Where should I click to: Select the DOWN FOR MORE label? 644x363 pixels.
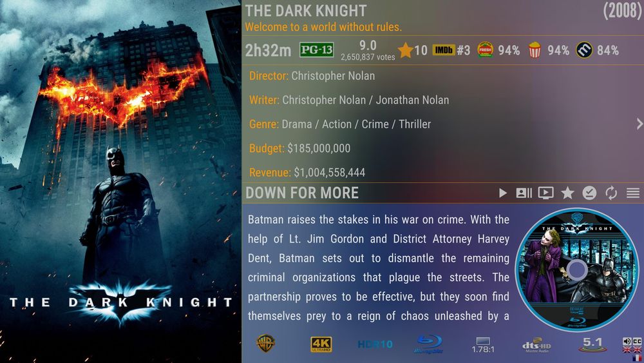click(302, 193)
